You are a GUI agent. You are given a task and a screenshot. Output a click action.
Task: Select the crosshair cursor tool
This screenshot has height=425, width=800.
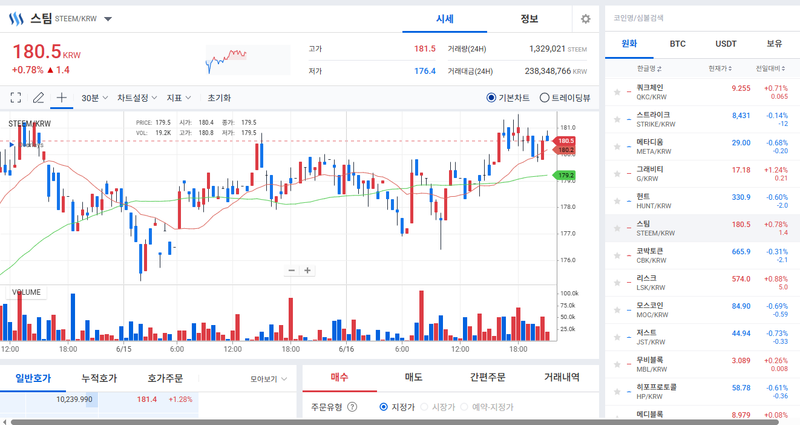(x=61, y=97)
